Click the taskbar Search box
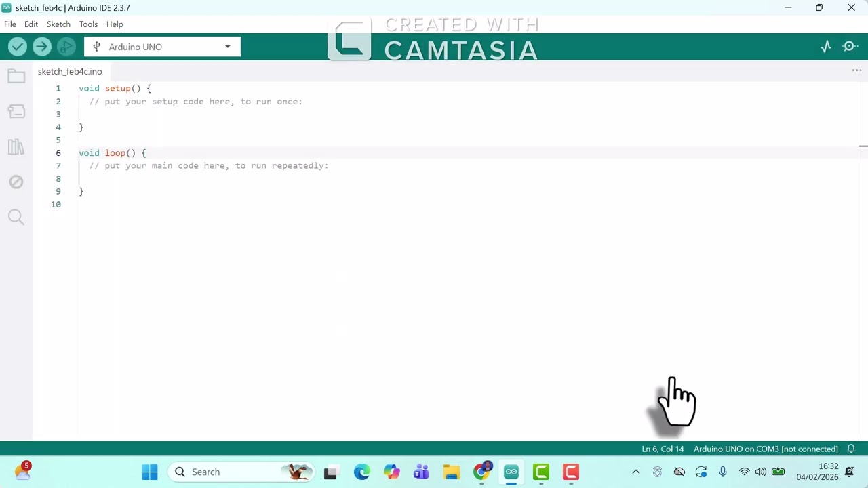The image size is (868, 488). click(x=242, y=472)
